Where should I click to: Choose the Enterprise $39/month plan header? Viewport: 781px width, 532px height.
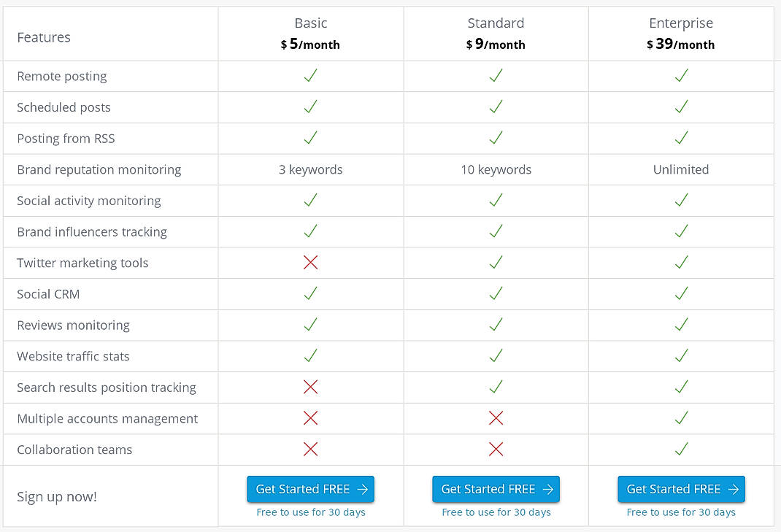[681, 34]
